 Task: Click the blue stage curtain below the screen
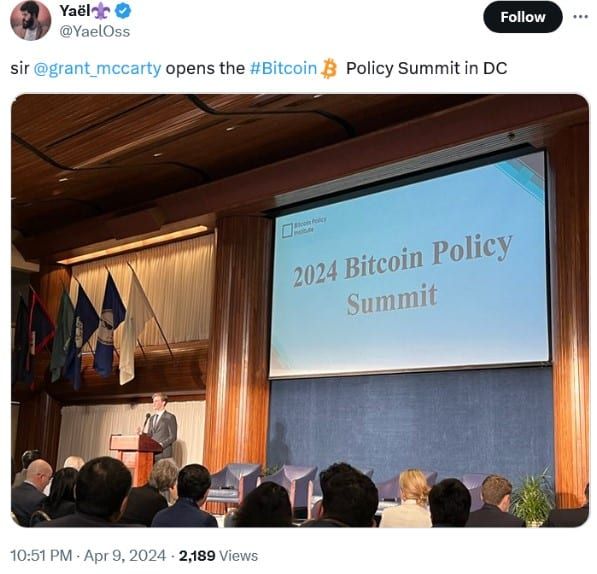[411, 421]
